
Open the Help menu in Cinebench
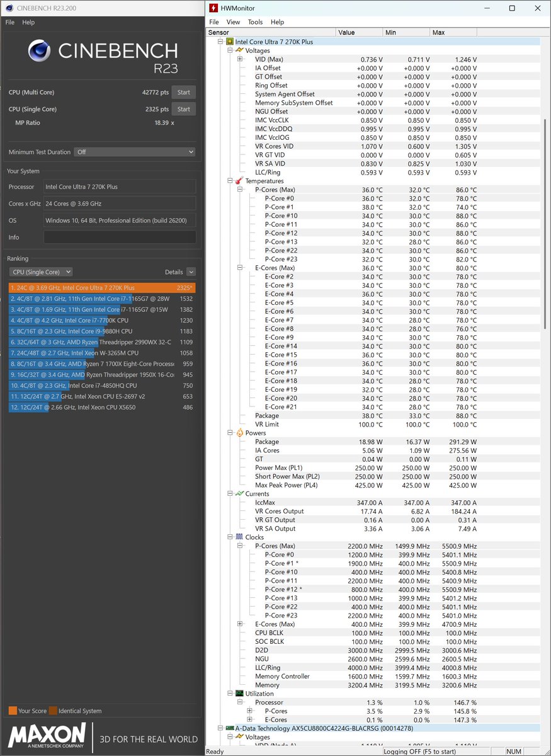tap(28, 22)
